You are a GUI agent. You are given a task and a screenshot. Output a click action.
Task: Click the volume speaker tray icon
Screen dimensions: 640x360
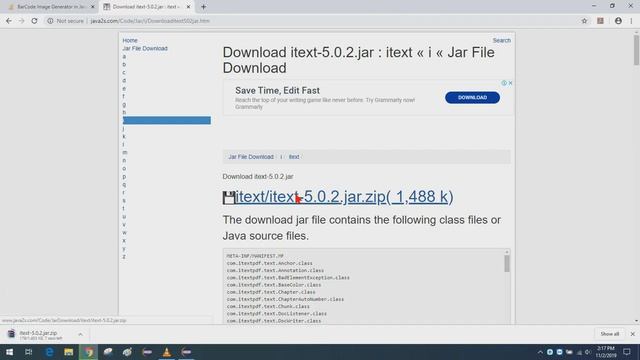(x=588, y=352)
